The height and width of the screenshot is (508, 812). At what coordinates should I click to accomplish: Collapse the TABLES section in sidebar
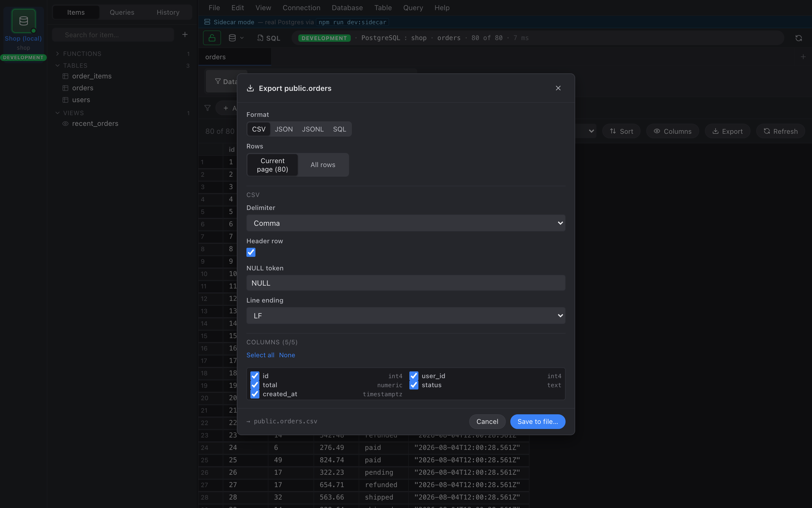(x=58, y=65)
